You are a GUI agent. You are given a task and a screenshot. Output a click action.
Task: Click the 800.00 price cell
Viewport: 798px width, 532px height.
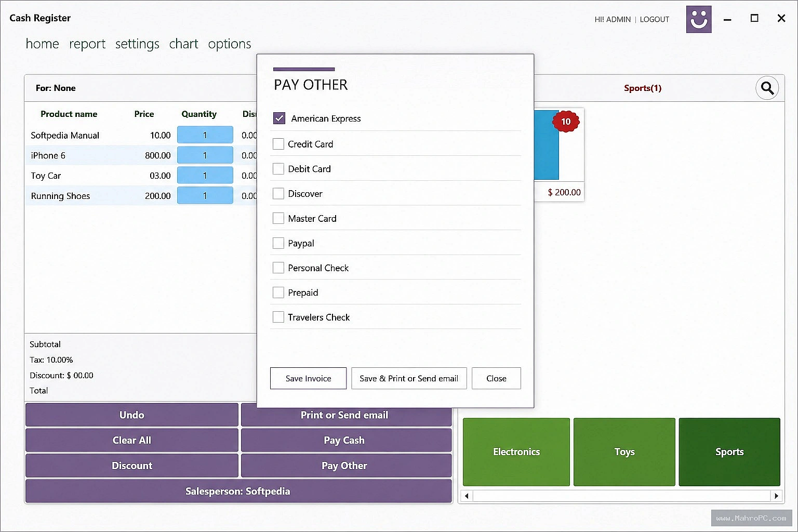tap(157, 155)
